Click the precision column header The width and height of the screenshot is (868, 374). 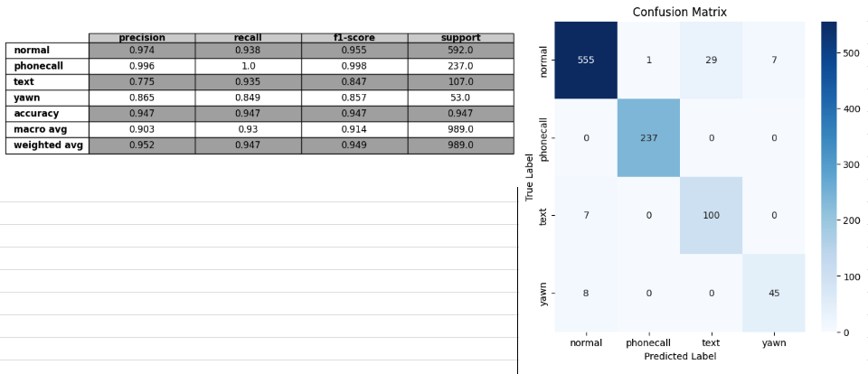tap(142, 38)
